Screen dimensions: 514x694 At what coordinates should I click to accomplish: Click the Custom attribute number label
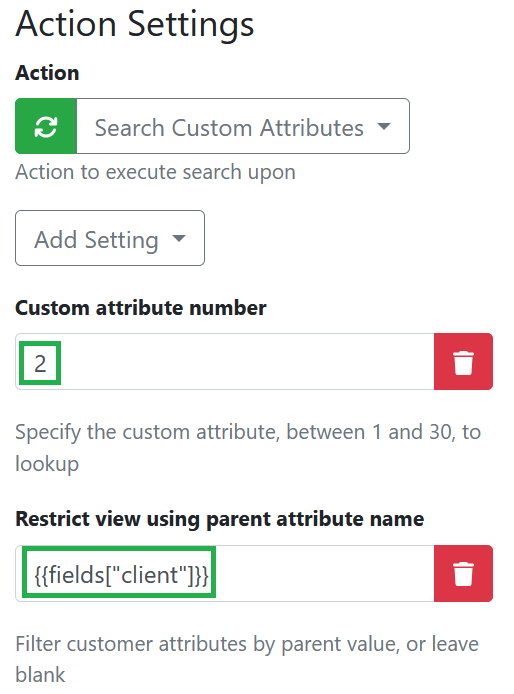[x=141, y=308]
